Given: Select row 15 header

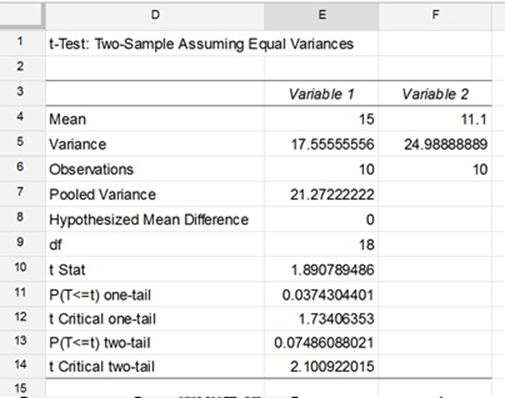Looking at the screenshot, I should 21,388.
